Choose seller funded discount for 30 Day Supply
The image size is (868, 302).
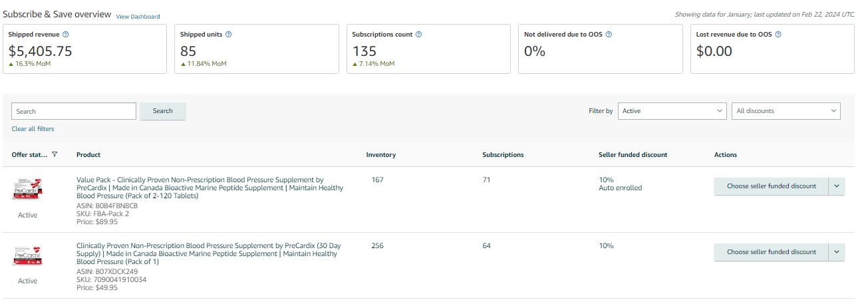coord(771,252)
